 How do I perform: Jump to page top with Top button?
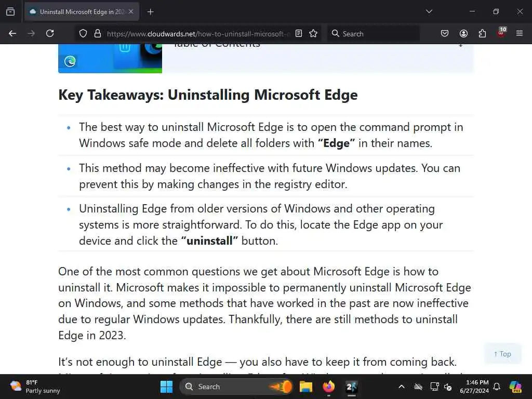coord(502,354)
